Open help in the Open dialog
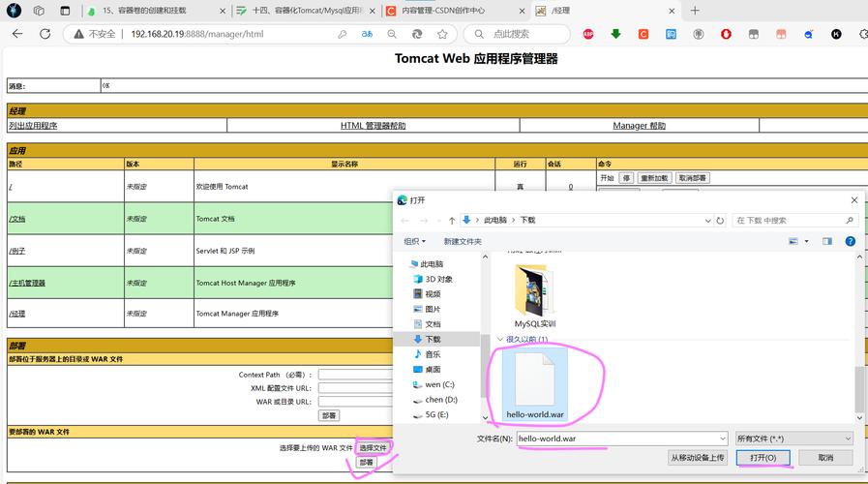 click(x=851, y=241)
